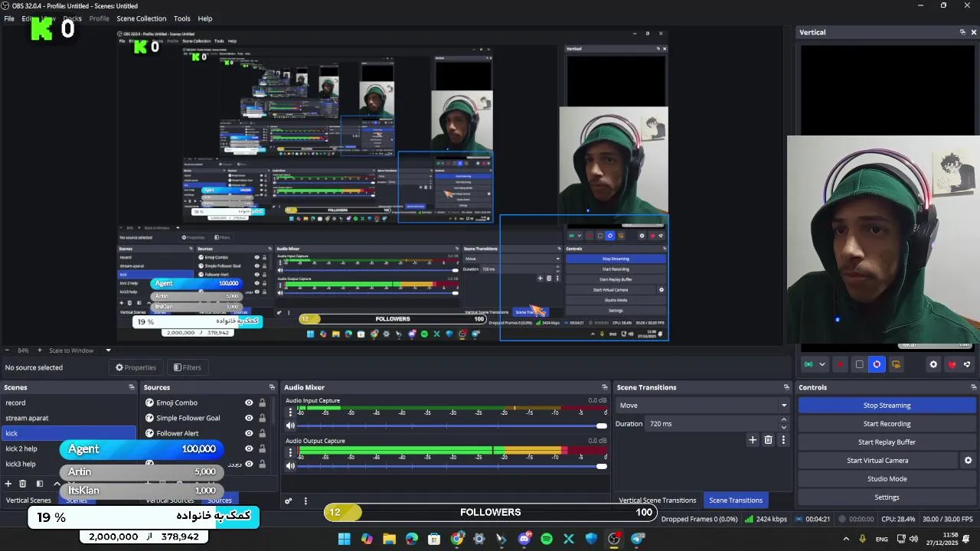
Task: Click Vertical dock red record icon
Action: coord(841,364)
